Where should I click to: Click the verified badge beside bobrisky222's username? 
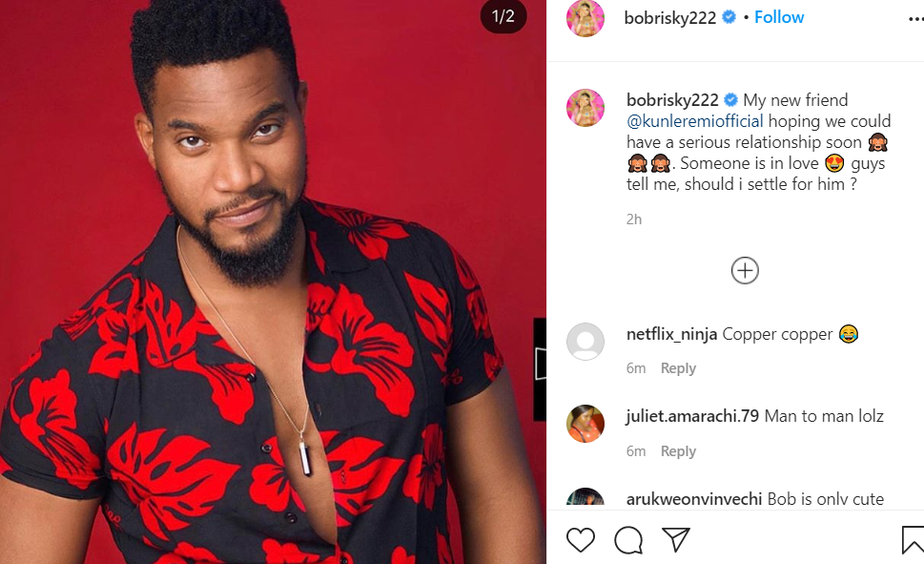pyautogui.click(x=729, y=16)
